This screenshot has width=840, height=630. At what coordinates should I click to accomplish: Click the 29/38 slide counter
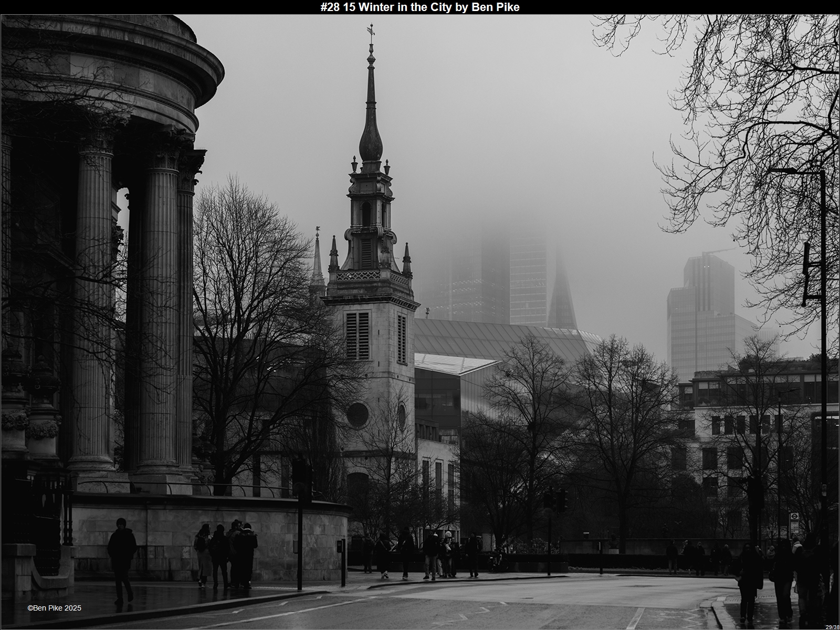(832, 627)
